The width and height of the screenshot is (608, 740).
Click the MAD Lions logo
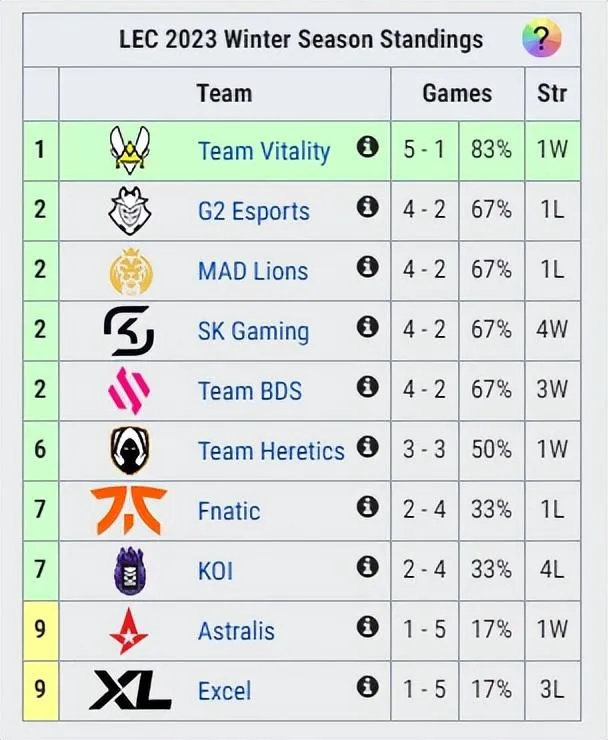[x=130, y=271]
